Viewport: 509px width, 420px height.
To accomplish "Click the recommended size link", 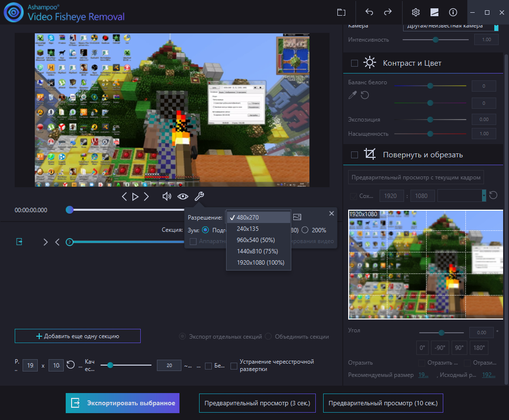I will point(423,375).
